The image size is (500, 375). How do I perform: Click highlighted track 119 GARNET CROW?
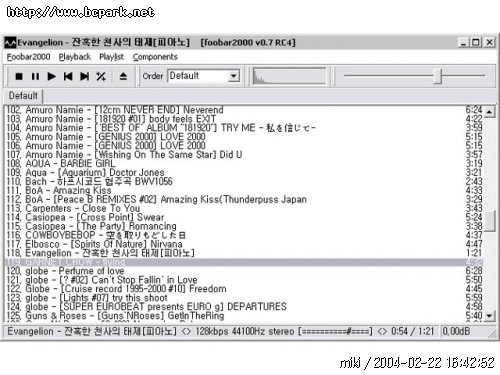(244, 262)
